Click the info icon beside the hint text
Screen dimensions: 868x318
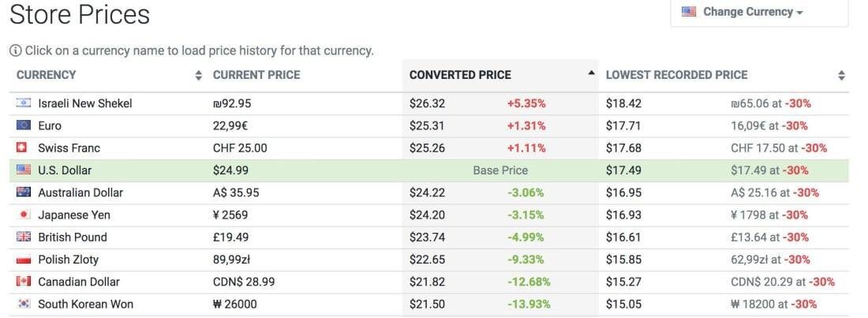point(15,51)
